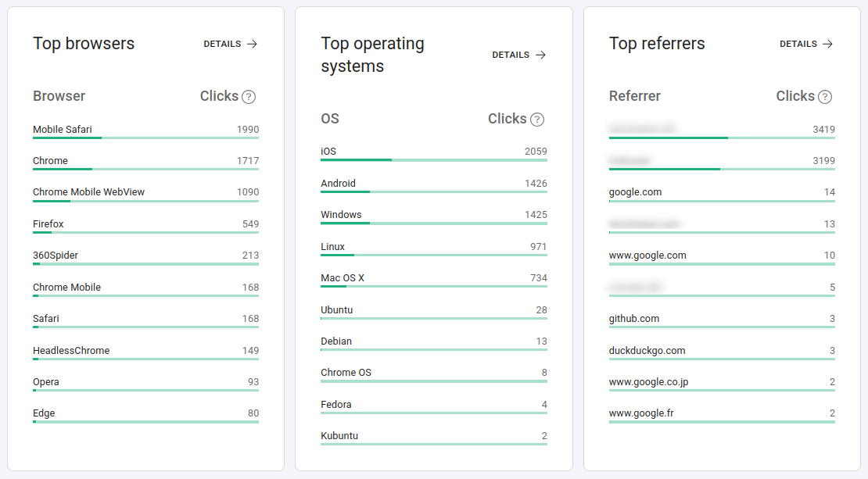Click the Mac OS X entry
The width and height of the screenshot is (868, 479).
click(343, 278)
